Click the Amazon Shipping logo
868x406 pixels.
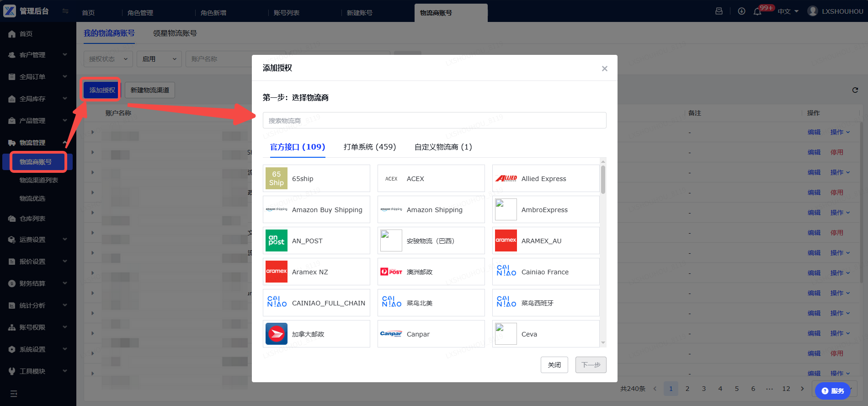[391, 209]
